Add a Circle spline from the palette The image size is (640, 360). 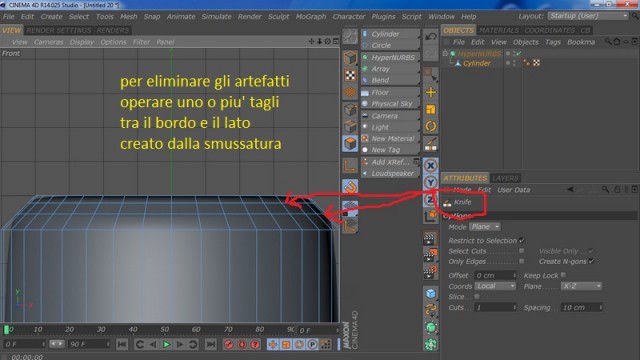point(390,45)
